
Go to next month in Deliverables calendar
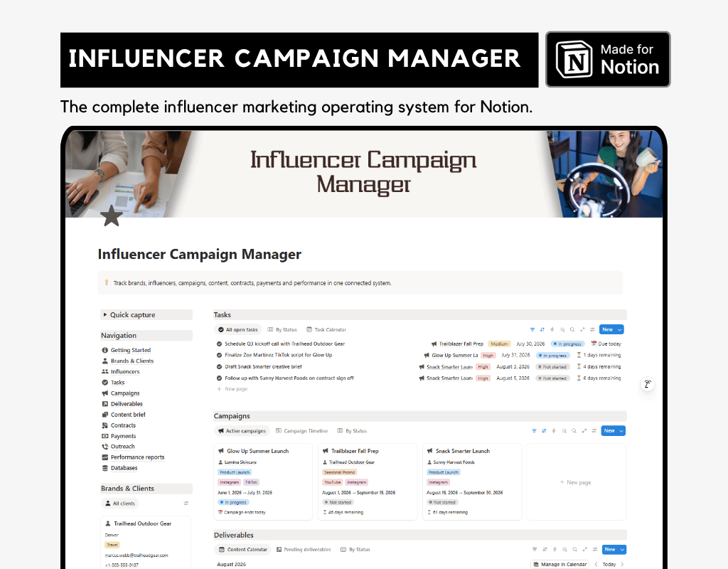pyautogui.click(x=622, y=564)
